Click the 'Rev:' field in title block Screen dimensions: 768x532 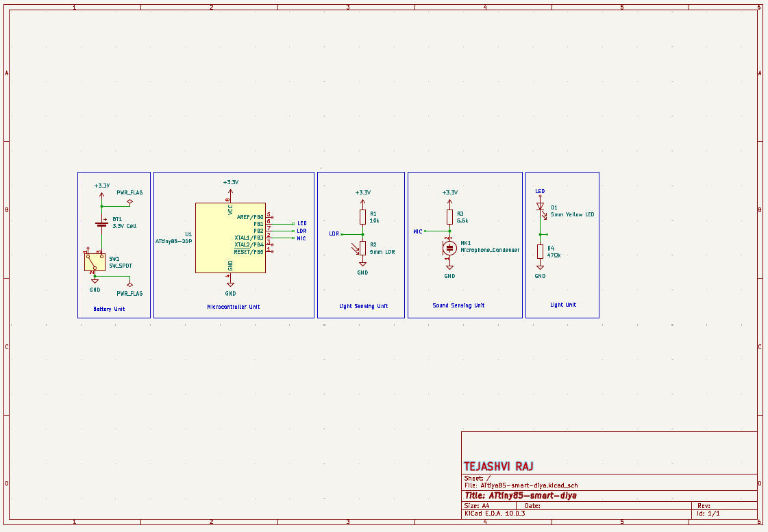click(x=704, y=506)
